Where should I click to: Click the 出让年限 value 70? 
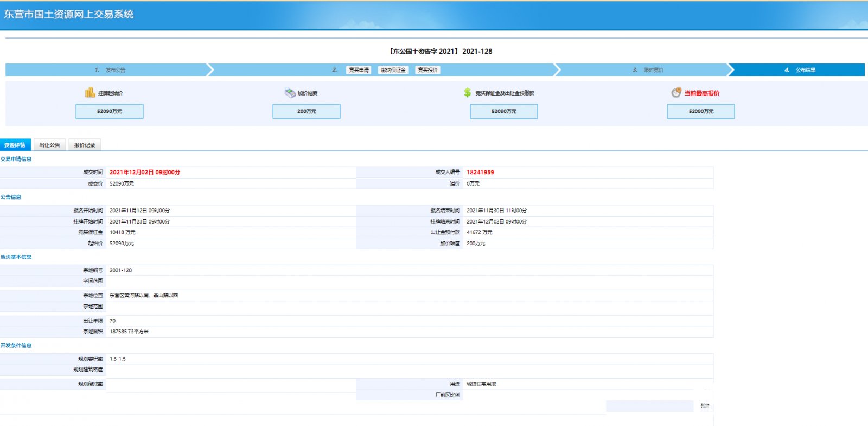coord(113,321)
